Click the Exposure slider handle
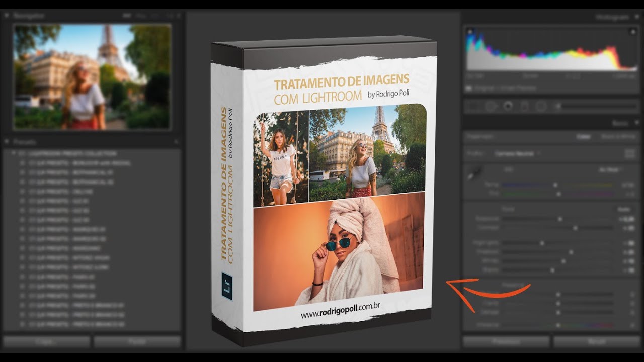644x362 pixels. pyautogui.click(x=560, y=219)
